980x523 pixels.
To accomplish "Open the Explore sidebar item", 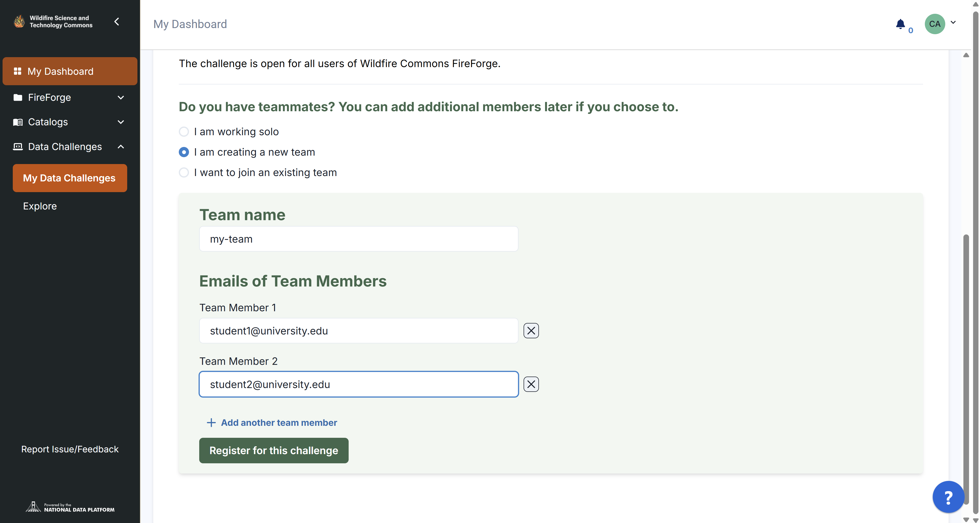I will tap(40, 206).
